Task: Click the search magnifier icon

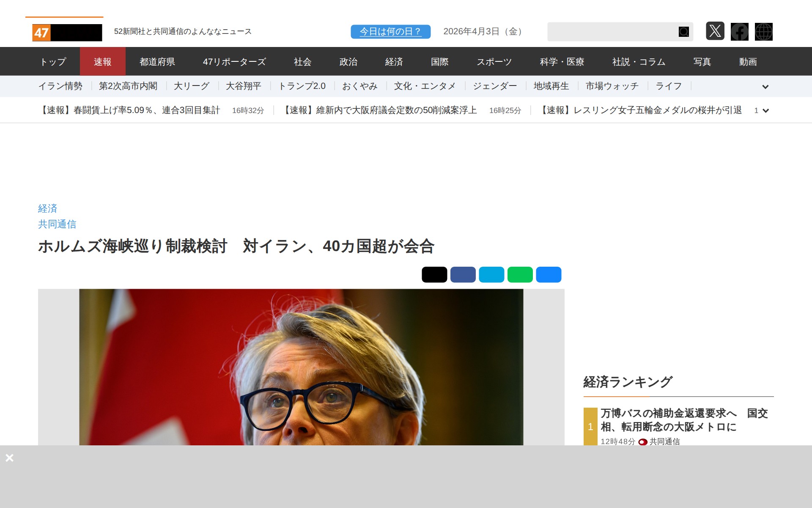Action: click(683, 32)
